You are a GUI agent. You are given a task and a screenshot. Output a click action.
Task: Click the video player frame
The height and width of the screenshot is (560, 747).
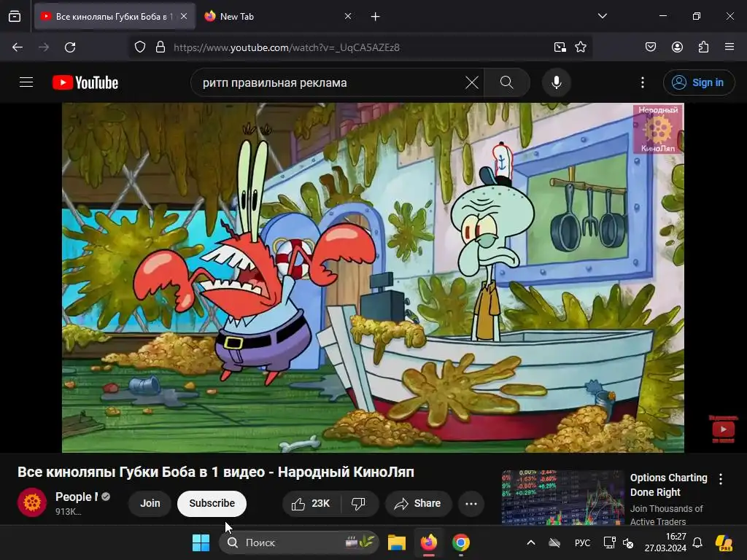373,278
